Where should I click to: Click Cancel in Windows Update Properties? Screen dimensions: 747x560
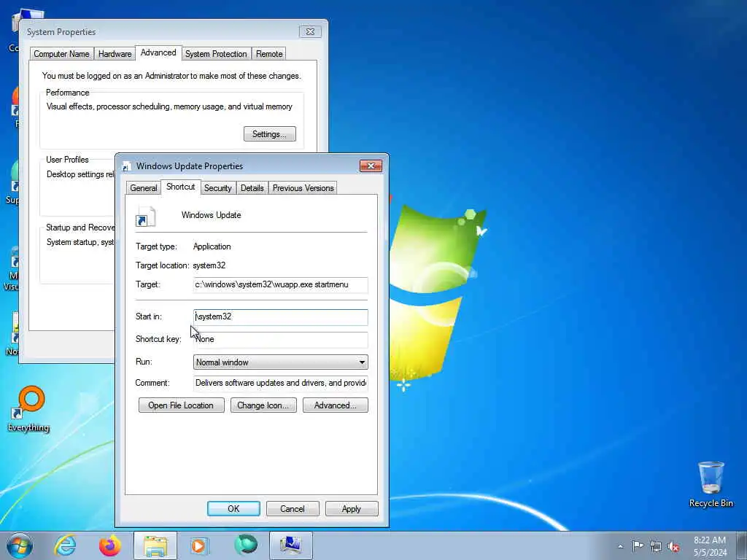[x=293, y=508]
